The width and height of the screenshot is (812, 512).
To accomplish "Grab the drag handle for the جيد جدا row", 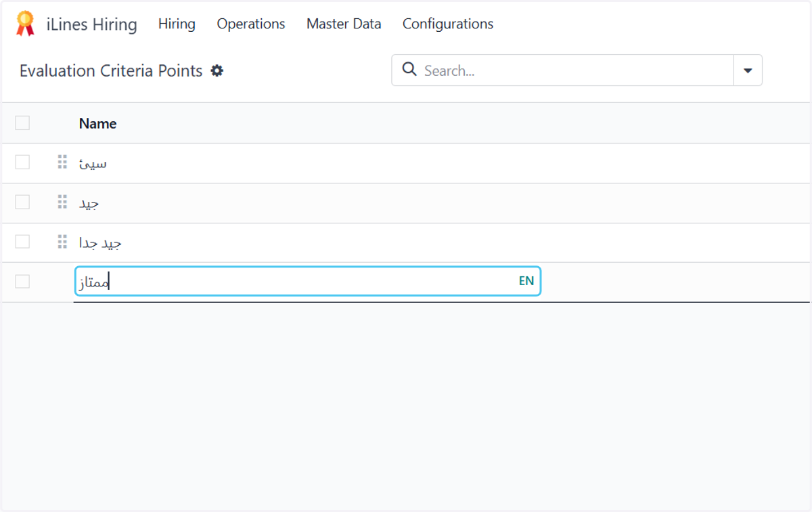I will click(x=62, y=242).
